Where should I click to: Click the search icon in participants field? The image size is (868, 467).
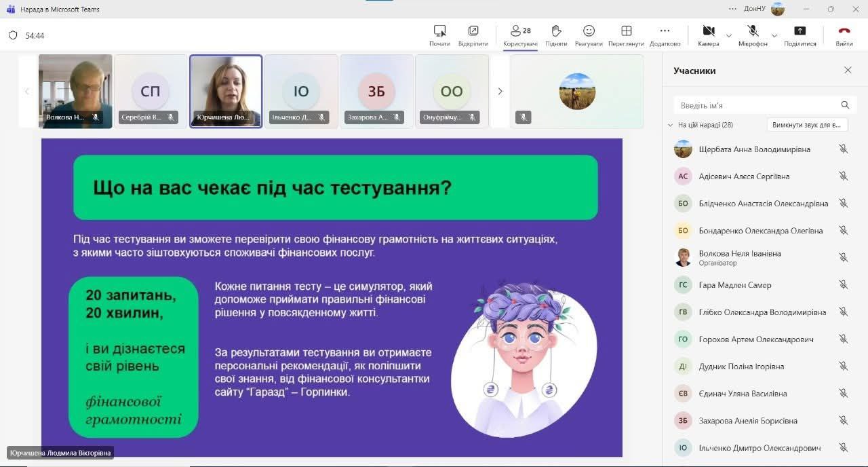pyautogui.click(x=845, y=105)
